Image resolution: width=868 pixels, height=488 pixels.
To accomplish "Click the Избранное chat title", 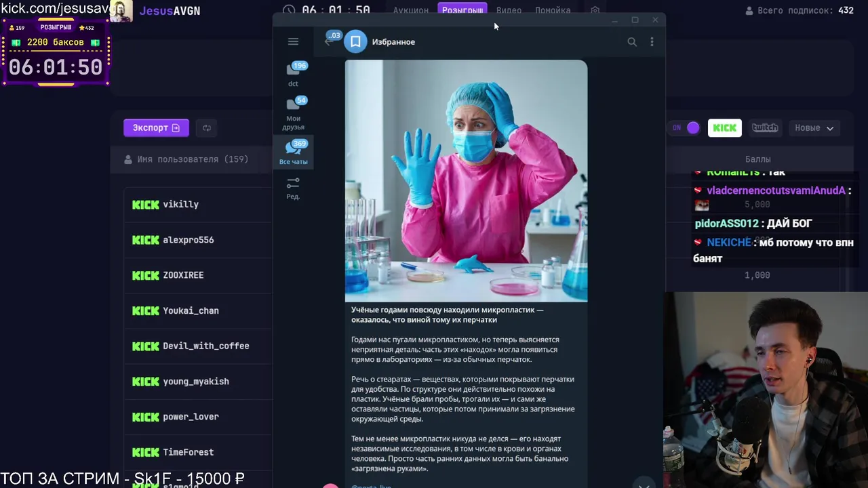I will (x=393, y=42).
